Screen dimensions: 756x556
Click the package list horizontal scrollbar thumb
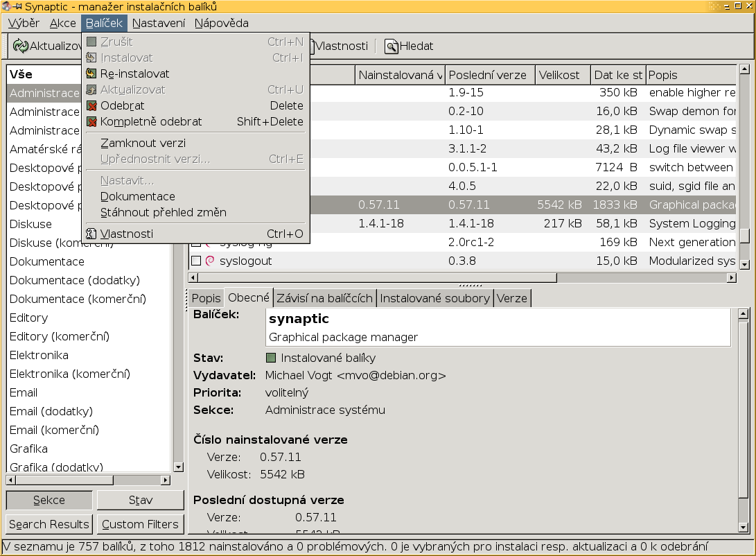[378, 278]
